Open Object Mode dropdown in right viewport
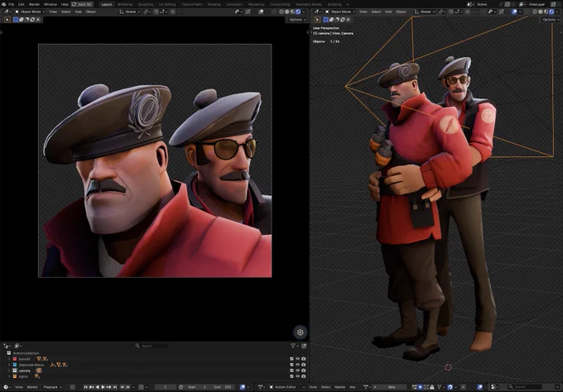This screenshot has height=392, width=563. click(x=340, y=12)
